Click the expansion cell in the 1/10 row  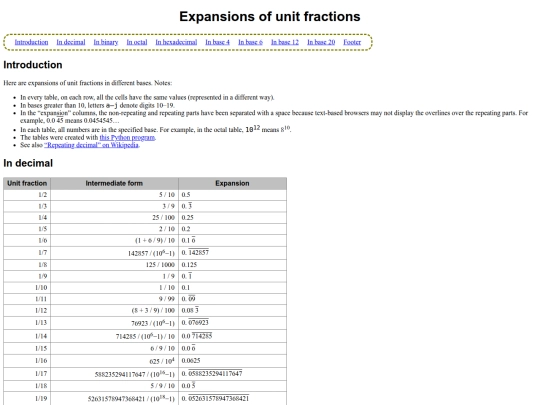tap(232, 288)
